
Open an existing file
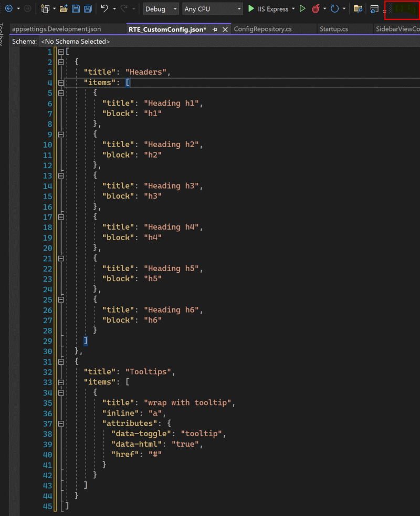coord(64,8)
